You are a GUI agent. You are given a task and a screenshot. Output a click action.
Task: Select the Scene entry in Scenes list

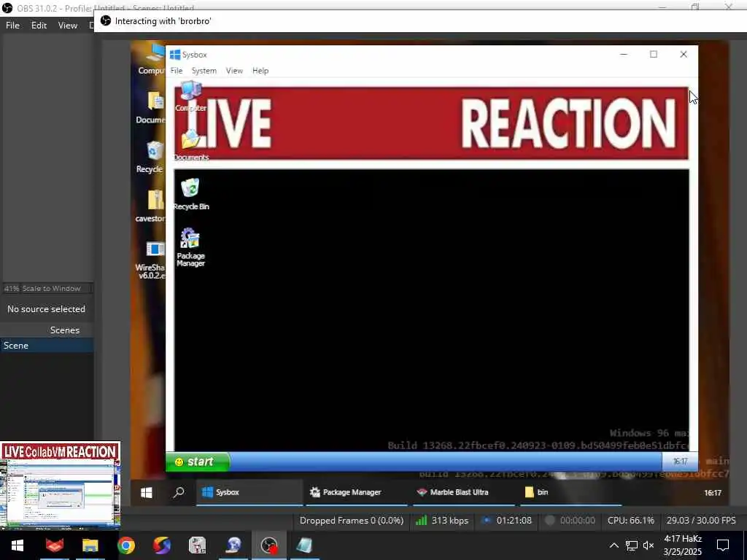[47, 345]
